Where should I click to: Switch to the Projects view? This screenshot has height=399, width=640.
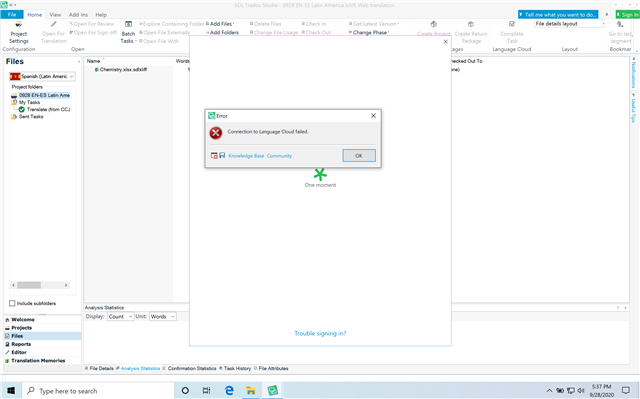[42, 328]
